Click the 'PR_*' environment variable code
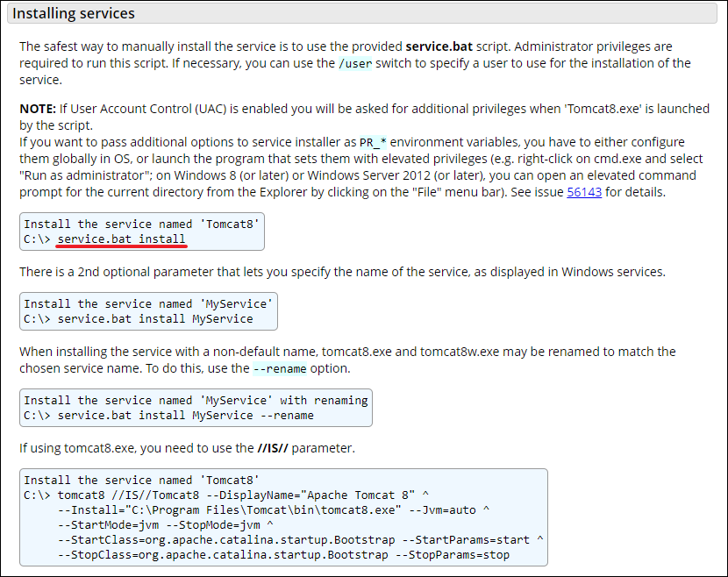 (373, 143)
